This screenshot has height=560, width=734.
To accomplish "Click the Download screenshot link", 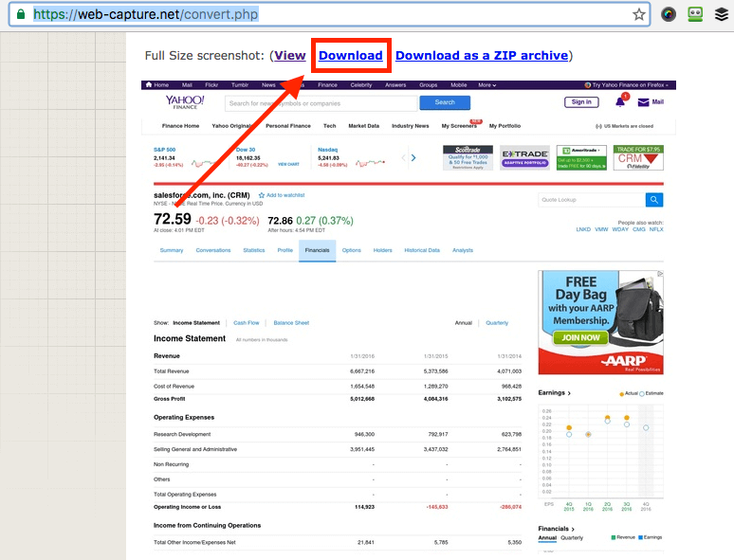I will (351, 55).
